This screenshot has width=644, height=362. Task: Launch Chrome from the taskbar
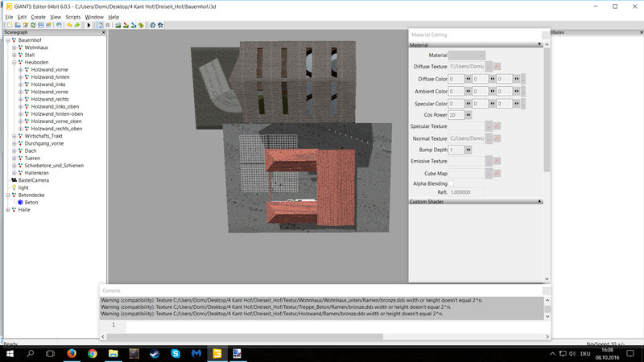[92, 353]
